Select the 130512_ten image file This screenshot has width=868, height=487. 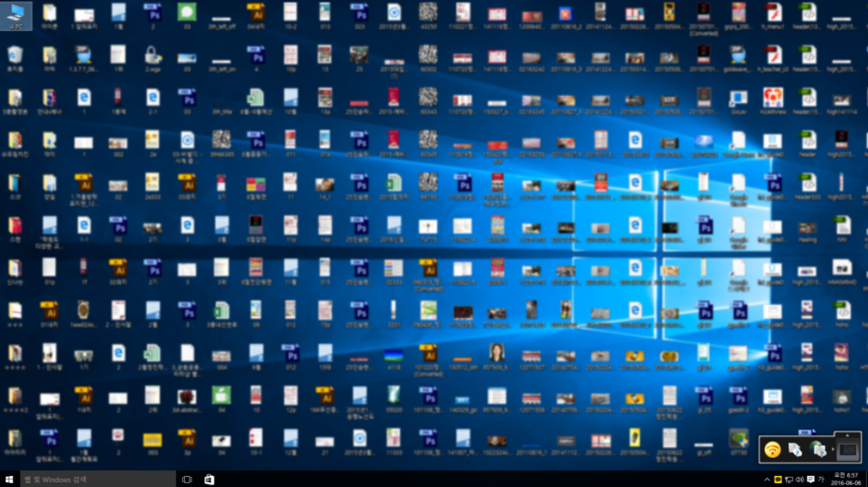[x=462, y=363]
